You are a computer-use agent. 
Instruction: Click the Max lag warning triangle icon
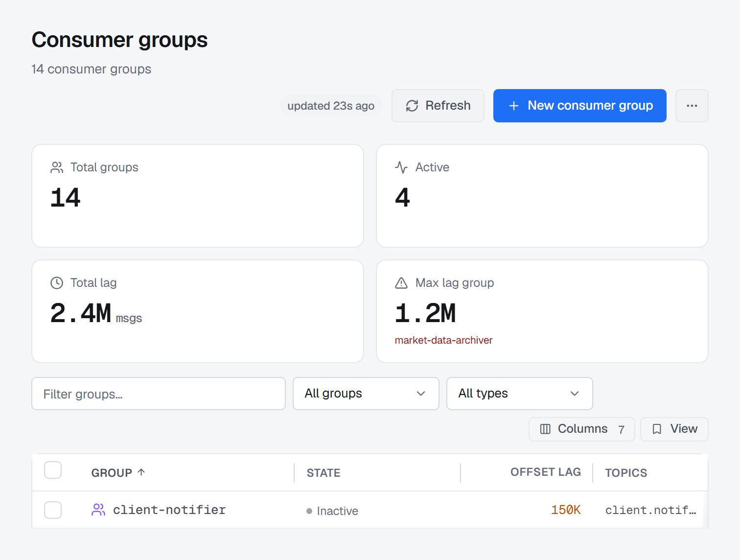click(x=401, y=283)
